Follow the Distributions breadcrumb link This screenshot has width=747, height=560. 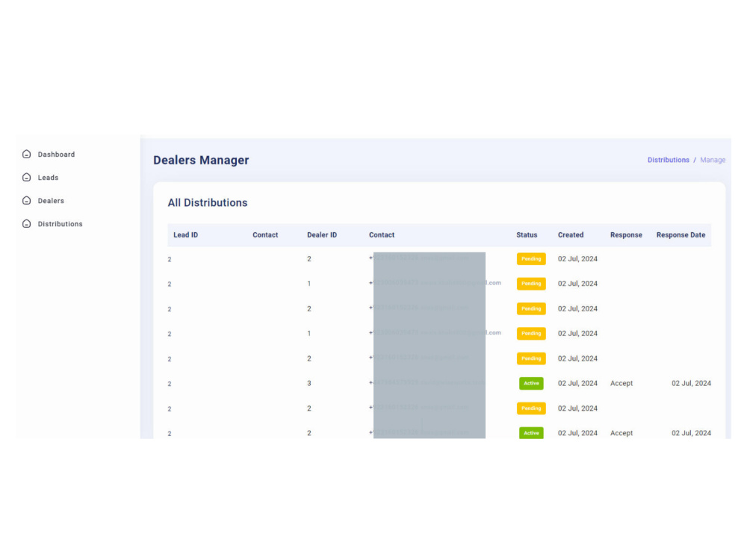click(668, 160)
